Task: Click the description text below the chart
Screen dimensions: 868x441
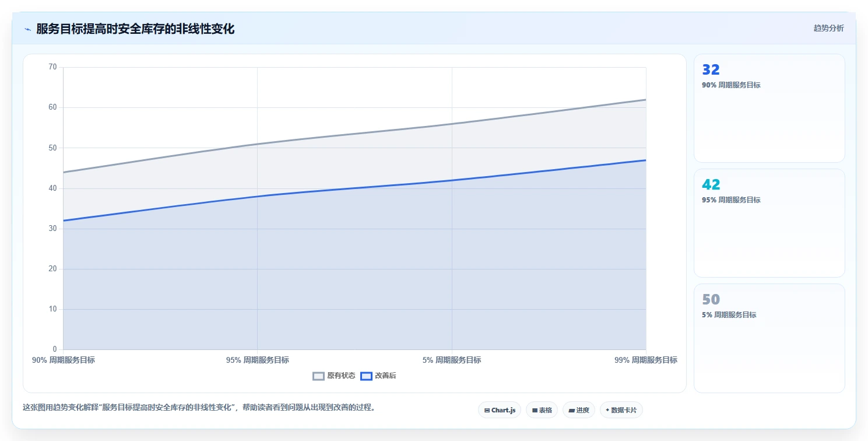Action: point(199,407)
